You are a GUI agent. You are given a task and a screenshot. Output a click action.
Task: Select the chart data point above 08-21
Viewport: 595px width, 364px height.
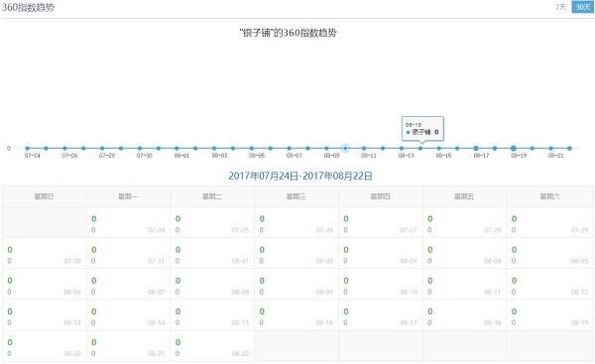point(550,149)
